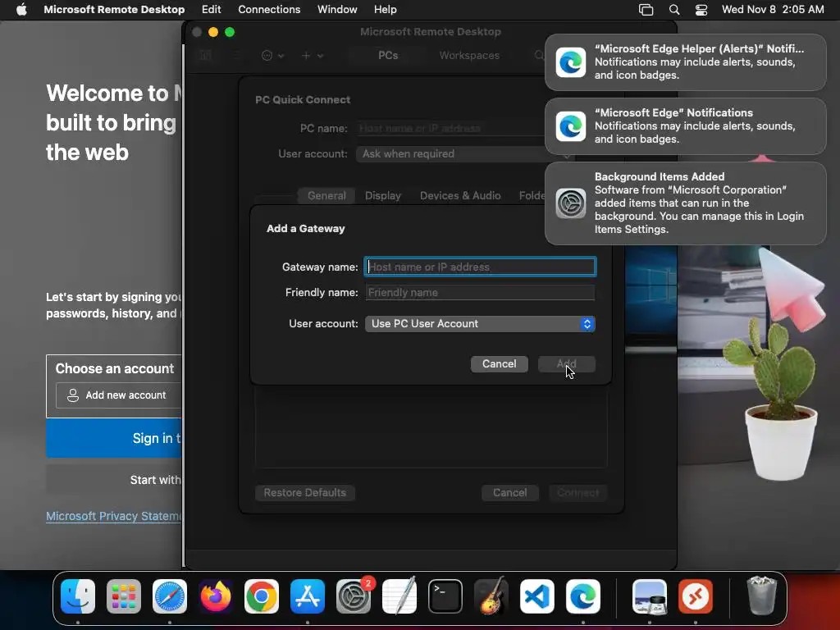
Task: Click Microsoft Edge Helper Alerts notification
Action: pyautogui.click(x=685, y=62)
